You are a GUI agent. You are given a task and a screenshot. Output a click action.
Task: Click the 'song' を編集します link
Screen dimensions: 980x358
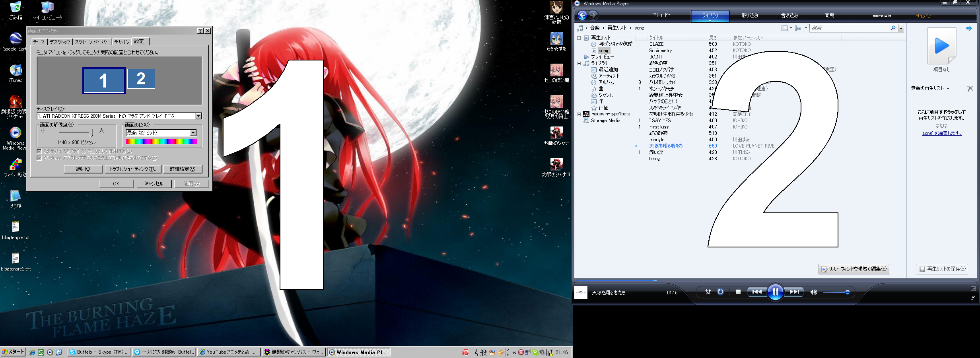tap(941, 133)
